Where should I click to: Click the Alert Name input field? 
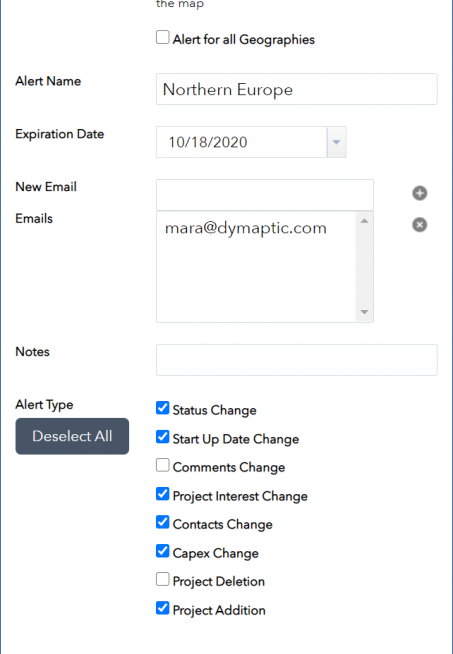(x=297, y=89)
